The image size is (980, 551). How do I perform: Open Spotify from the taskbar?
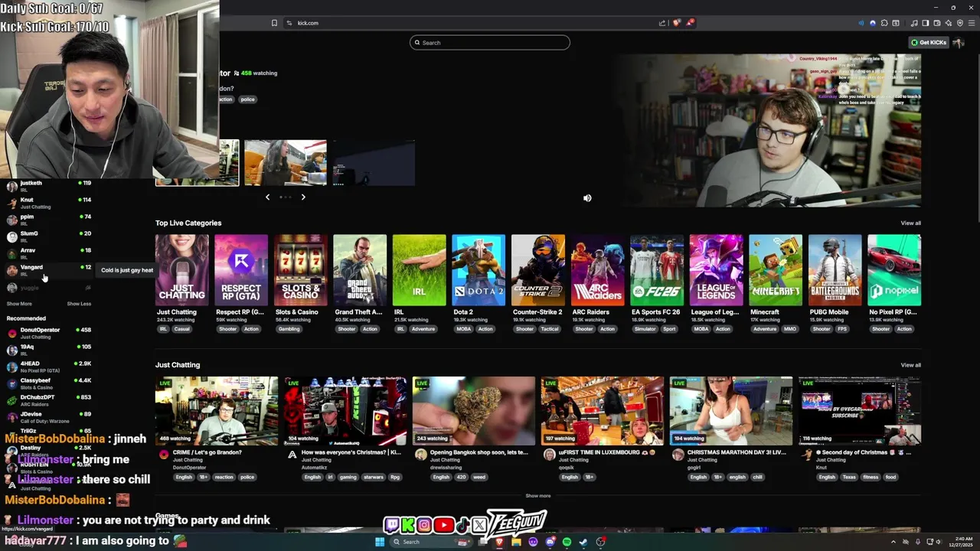tap(567, 542)
